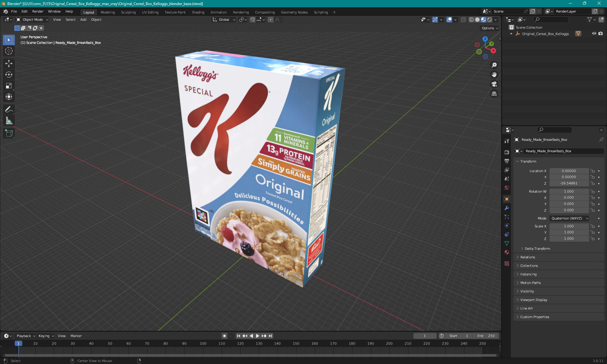The height and width of the screenshot is (364, 607).
Task: Select the Cursor tool in toolbar
Action: click(9, 51)
